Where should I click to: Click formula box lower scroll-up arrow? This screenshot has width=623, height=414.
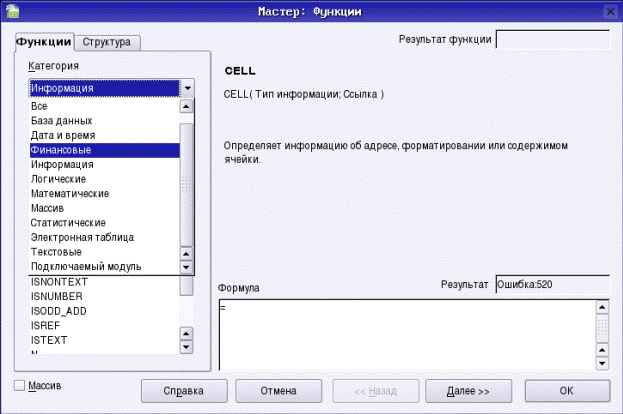click(x=602, y=350)
